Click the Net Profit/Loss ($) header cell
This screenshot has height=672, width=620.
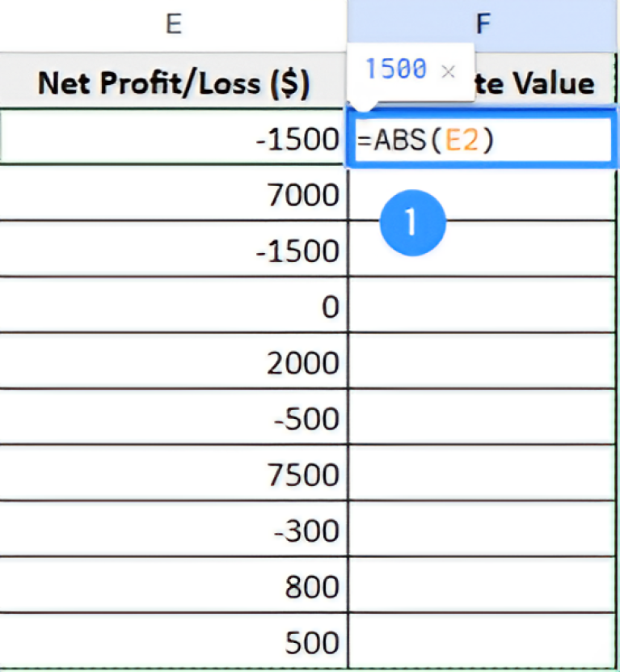pyautogui.click(x=173, y=83)
